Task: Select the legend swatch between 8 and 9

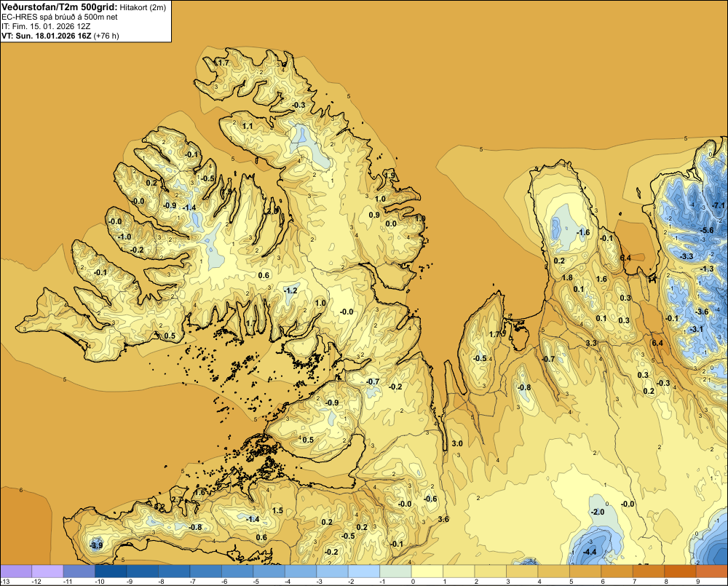Action: [680, 571]
